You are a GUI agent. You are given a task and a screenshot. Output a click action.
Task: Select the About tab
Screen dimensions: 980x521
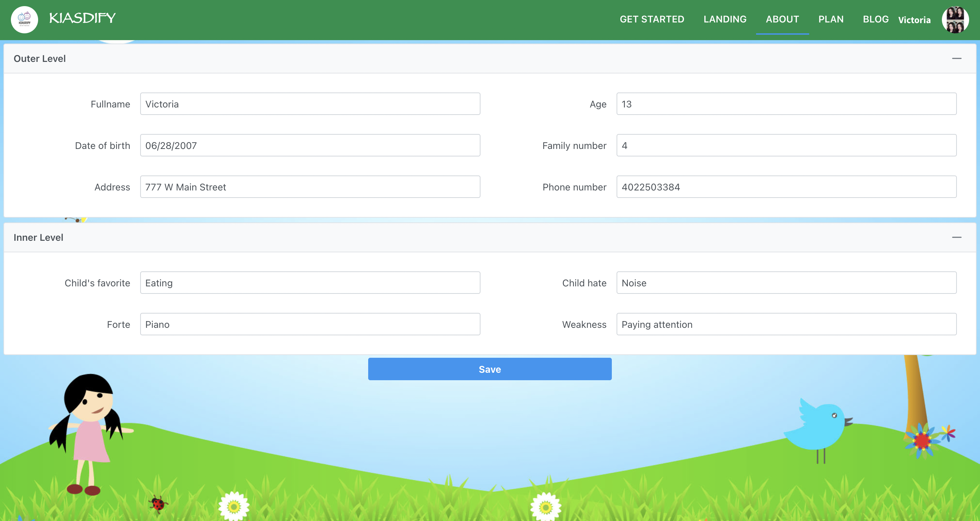[x=782, y=19]
